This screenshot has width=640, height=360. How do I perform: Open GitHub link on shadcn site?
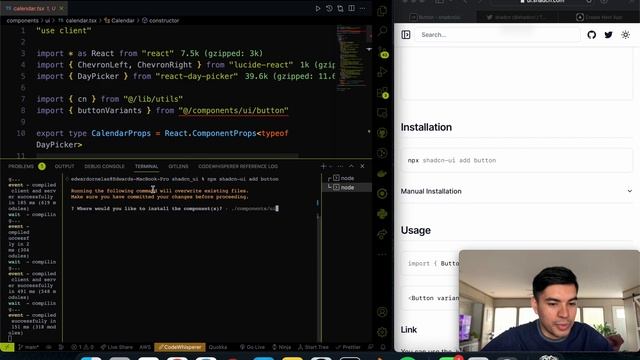(591, 35)
